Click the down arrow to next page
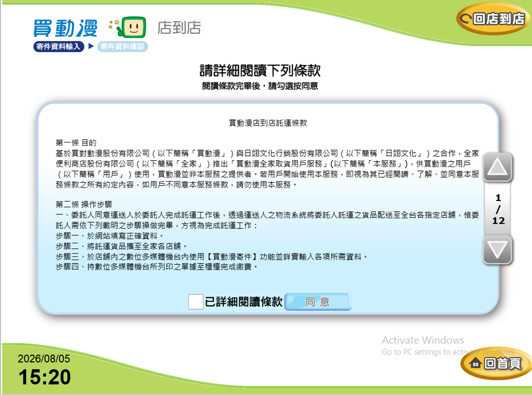This screenshot has height=395, width=532. [498, 250]
